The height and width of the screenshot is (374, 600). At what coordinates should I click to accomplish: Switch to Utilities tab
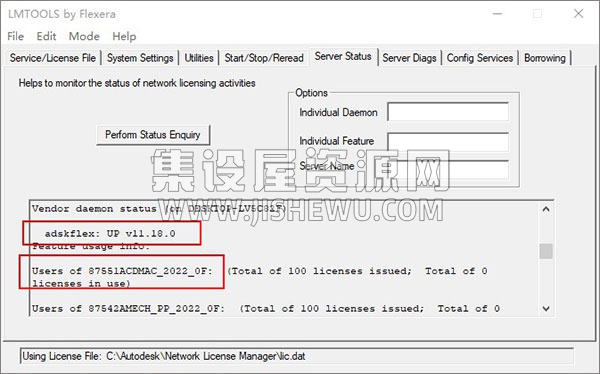(199, 58)
